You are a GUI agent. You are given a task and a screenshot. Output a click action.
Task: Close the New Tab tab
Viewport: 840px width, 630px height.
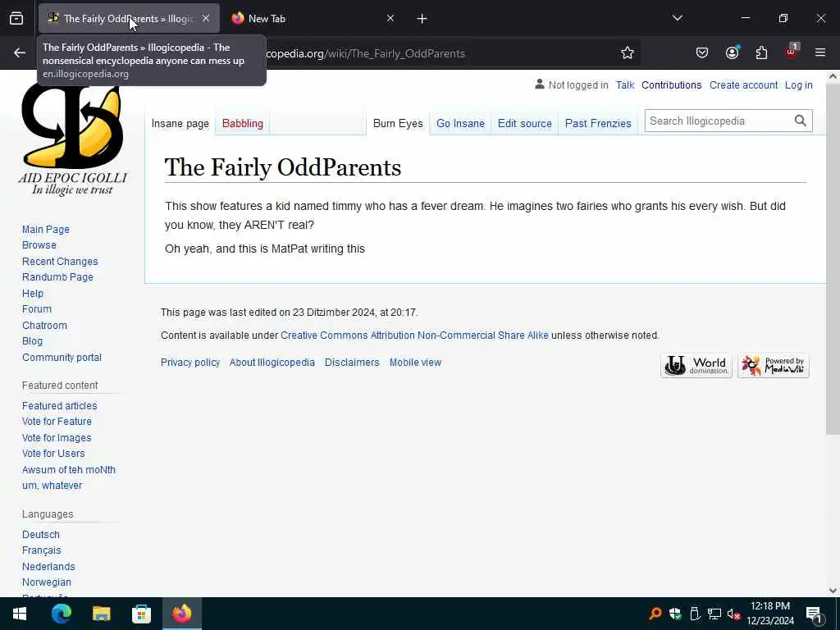[x=390, y=19]
